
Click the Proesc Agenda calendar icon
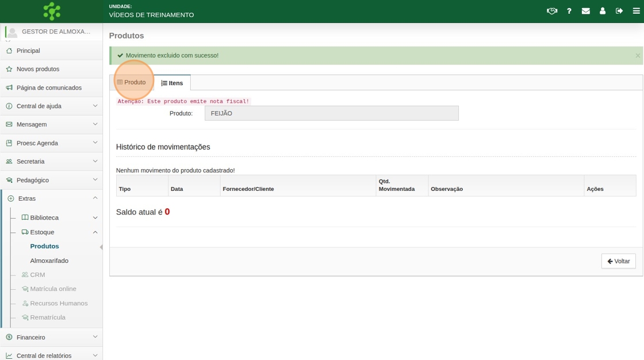(9, 143)
